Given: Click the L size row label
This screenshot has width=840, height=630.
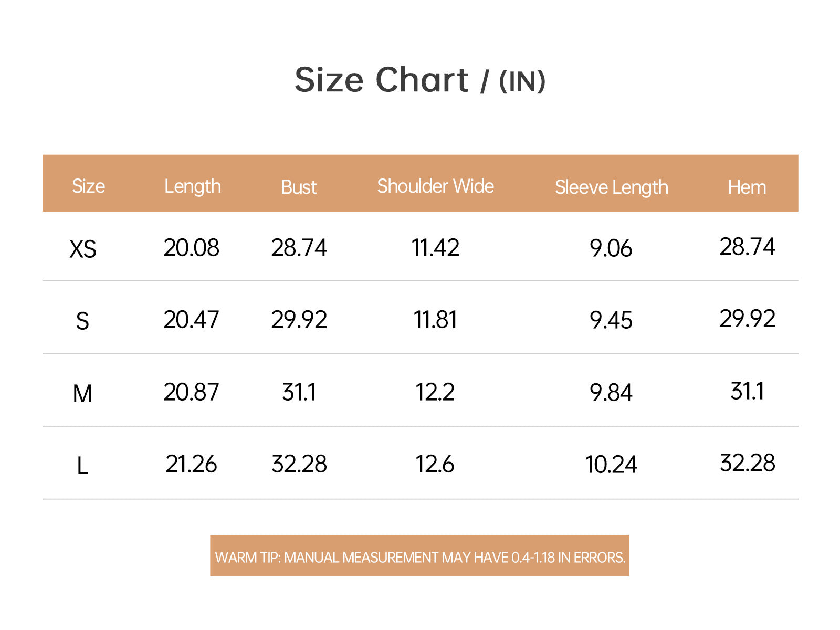Looking at the screenshot, I should coord(82,466).
